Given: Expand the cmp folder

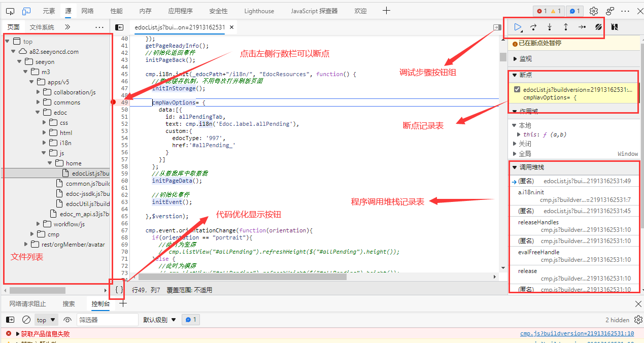Looking at the screenshot, I should pos(32,234).
